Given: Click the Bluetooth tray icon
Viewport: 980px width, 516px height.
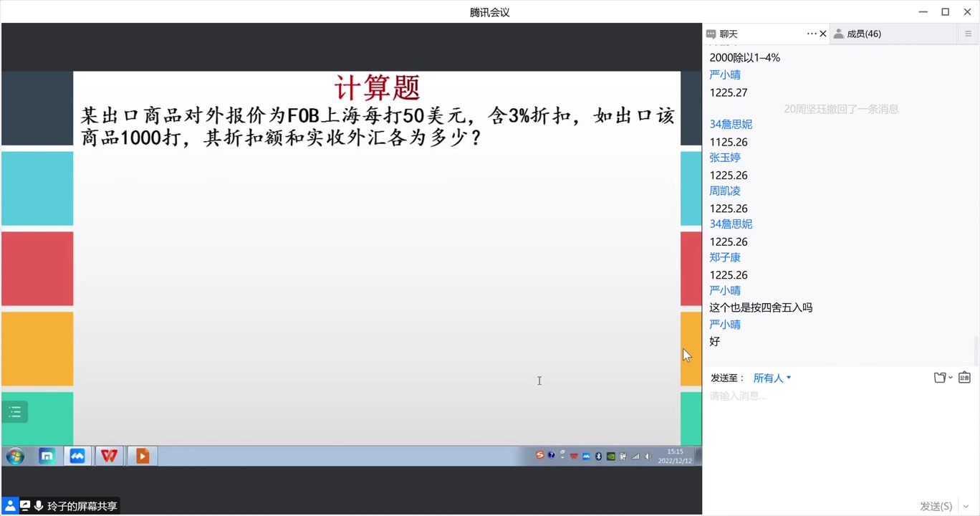Looking at the screenshot, I should 598,456.
